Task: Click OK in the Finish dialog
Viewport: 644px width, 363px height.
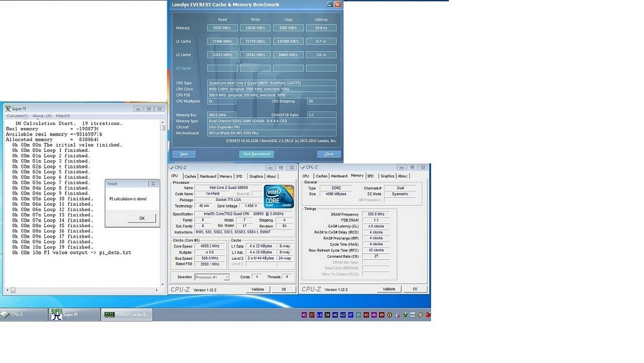Action: [x=142, y=218]
